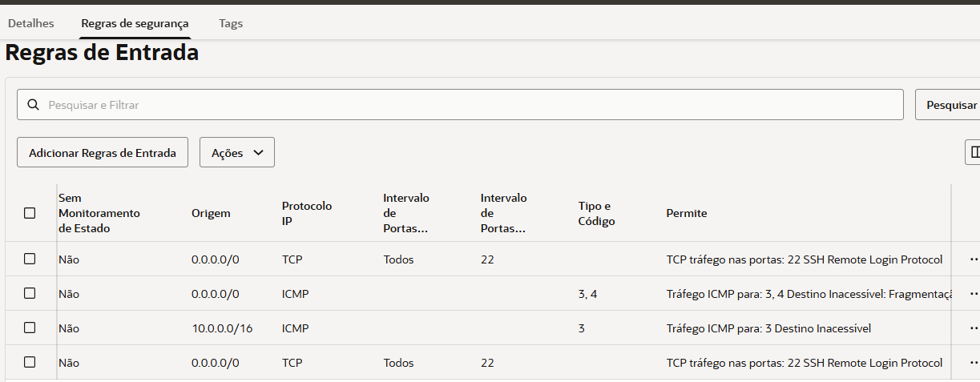Click Adicionar Regras de Entrada button
This screenshot has height=382, width=980.
[103, 153]
